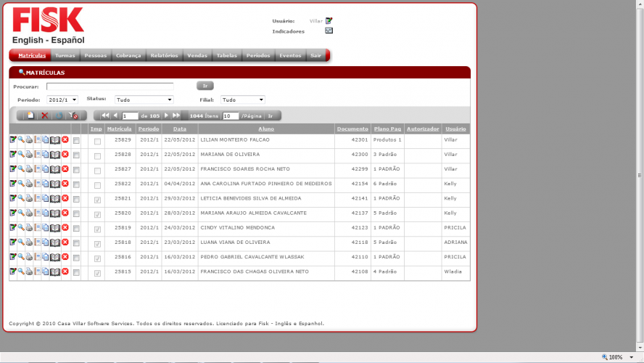This screenshot has width=644, height=363.
Task: Print enrollment of FRANCISCO SOARES ROCHA NETO
Action: point(29,169)
